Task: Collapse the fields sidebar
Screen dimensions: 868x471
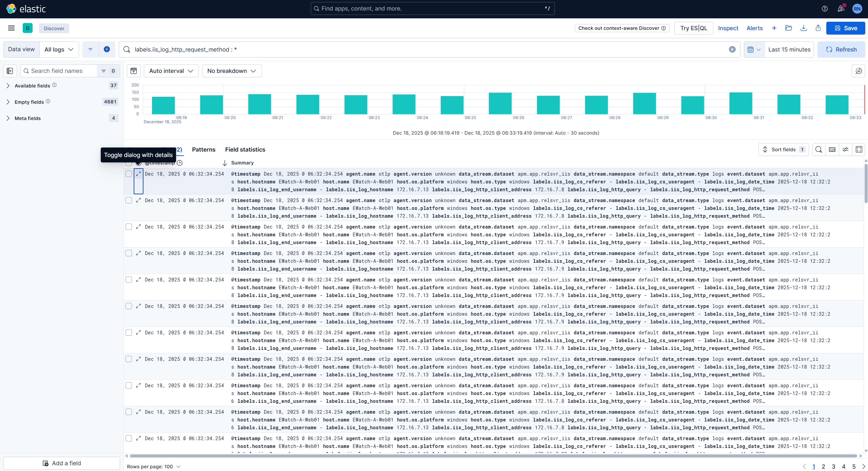Action: tap(9, 71)
